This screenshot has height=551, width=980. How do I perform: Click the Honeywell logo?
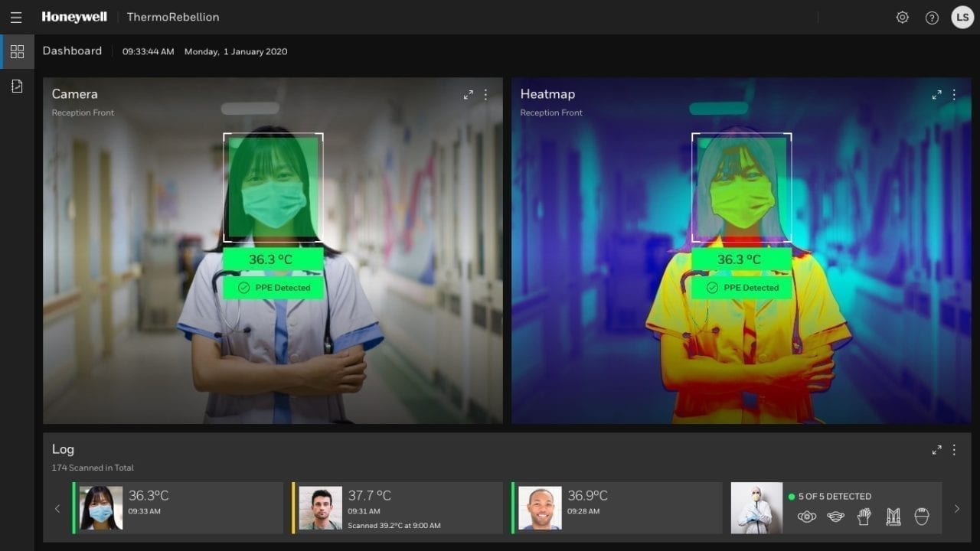click(x=73, y=17)
